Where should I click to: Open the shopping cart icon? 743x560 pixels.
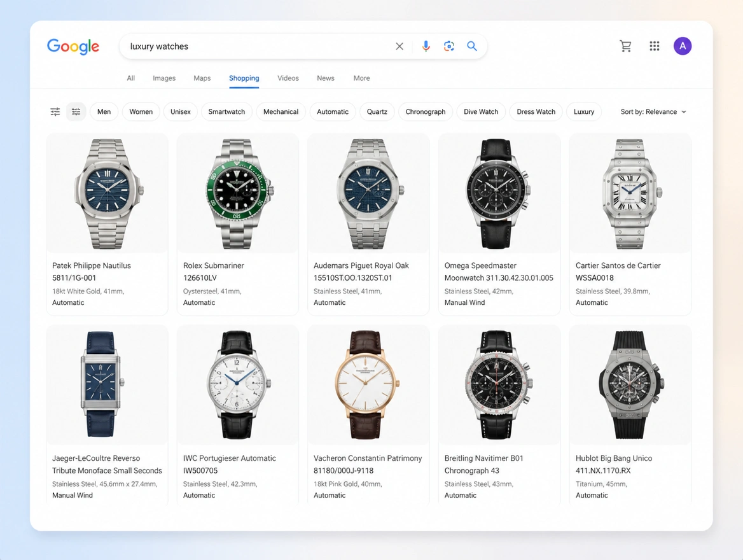point(625,46)
